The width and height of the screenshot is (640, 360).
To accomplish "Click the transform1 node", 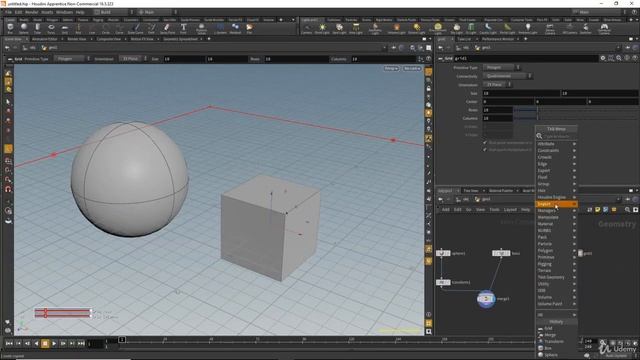I will (x=443, y=282).
